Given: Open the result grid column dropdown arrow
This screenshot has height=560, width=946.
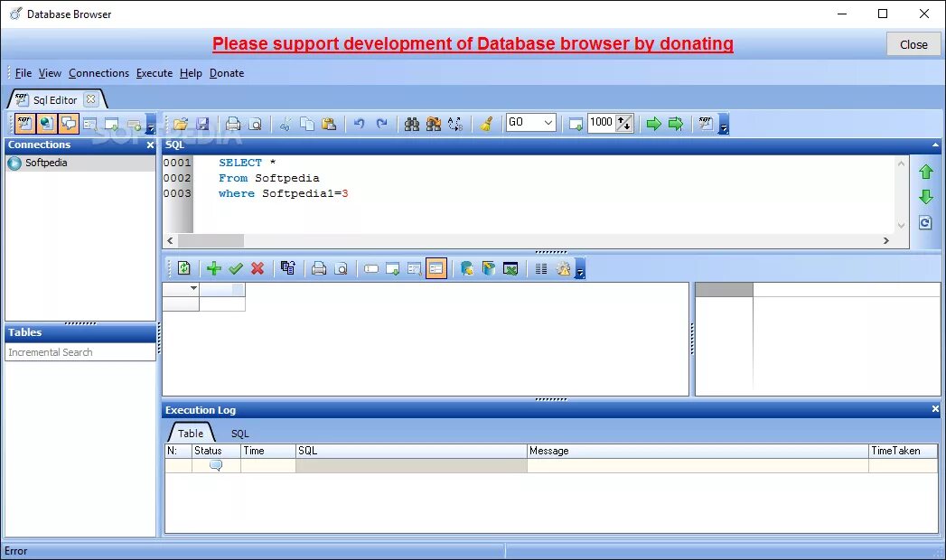Looking at the screenshot, I should pos(193,288).
